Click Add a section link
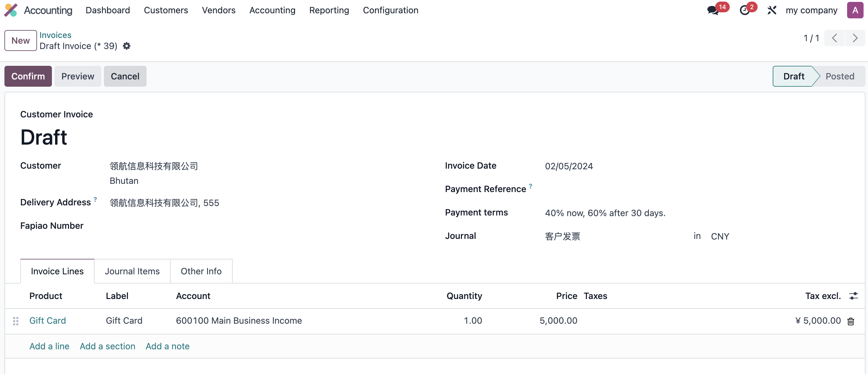 tap(108, 346)
